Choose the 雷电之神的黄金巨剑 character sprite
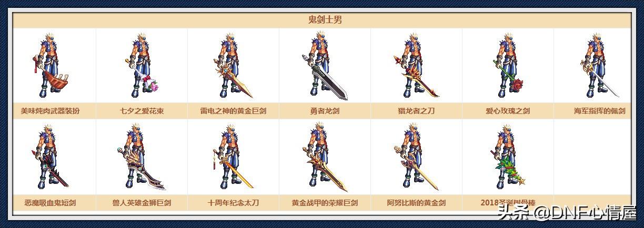 pos(234,66)
